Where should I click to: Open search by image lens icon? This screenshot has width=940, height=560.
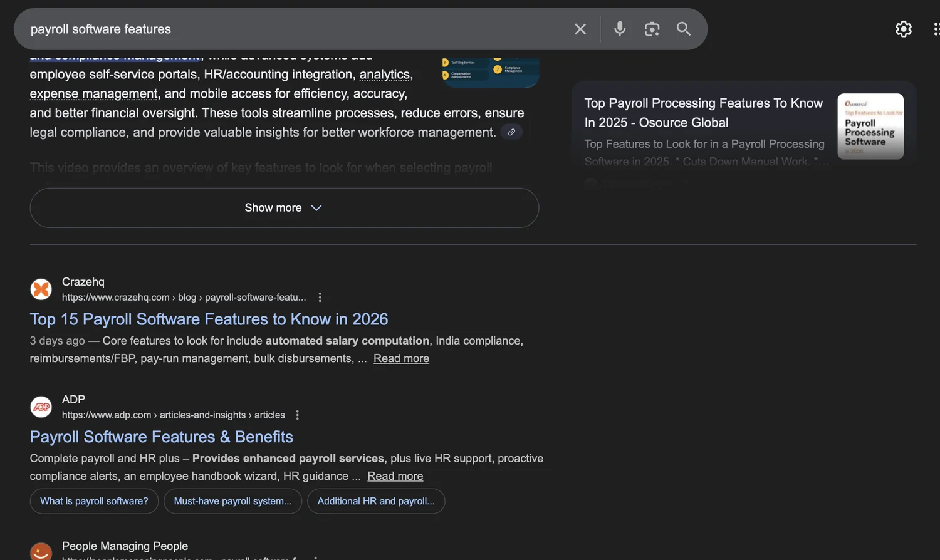(x=652, y=29)
